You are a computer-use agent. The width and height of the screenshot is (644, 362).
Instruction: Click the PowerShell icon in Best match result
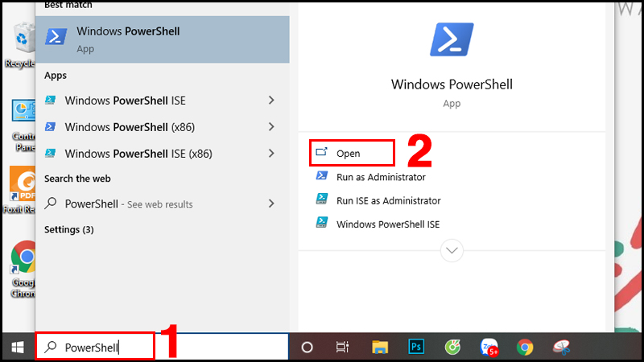click(56, 36)
